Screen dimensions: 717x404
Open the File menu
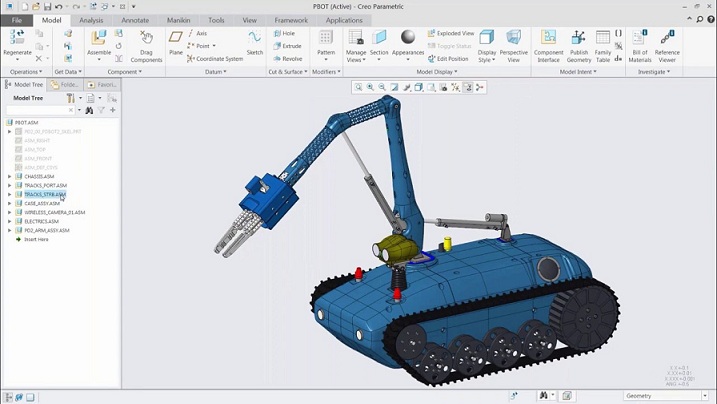click(x=17, y=20)
